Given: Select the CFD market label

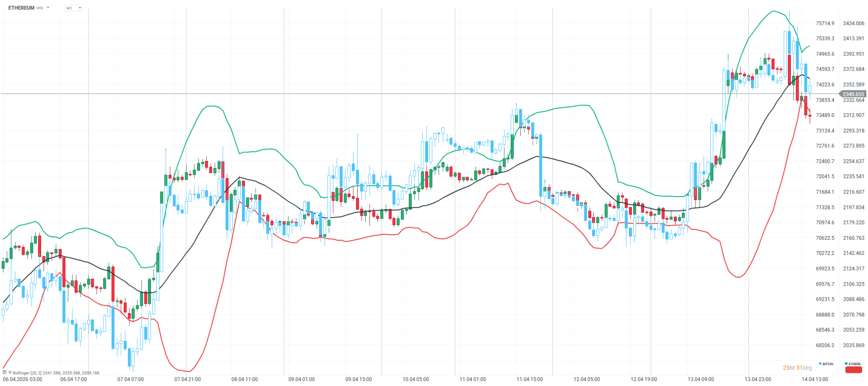Looking at the screenshot, I should point(39,8).
